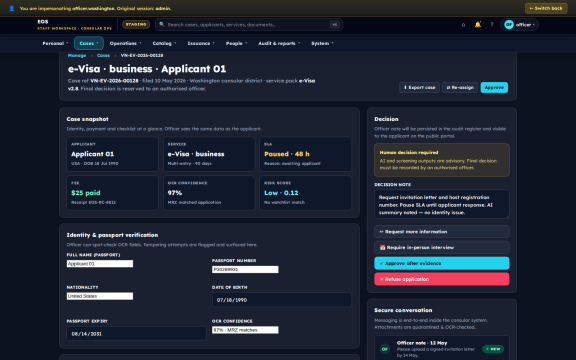The image size is (576, 360).
Task: Edit the nationality field
Action: click(x=100, y=296)
